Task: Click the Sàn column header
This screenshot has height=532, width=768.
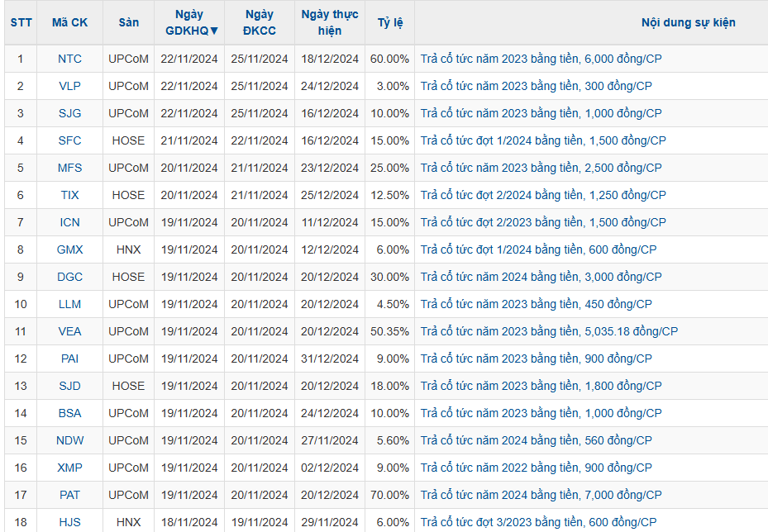Action: point(129,23)
